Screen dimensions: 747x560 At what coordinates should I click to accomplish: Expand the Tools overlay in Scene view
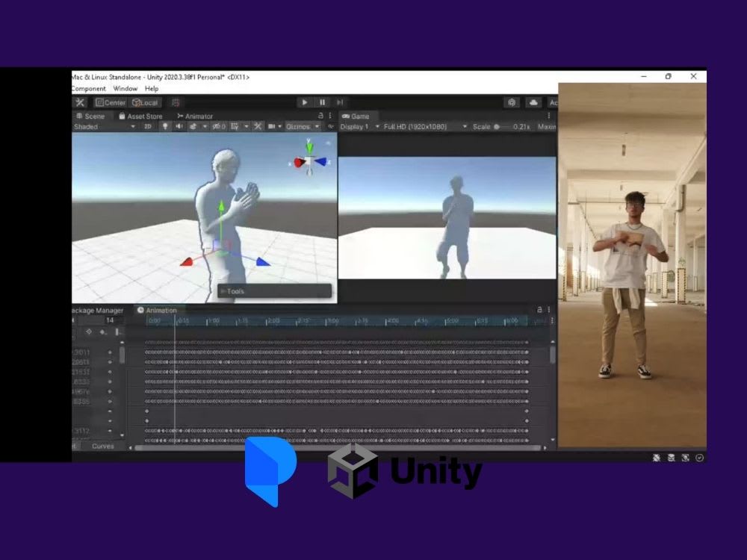pos(274,291)
